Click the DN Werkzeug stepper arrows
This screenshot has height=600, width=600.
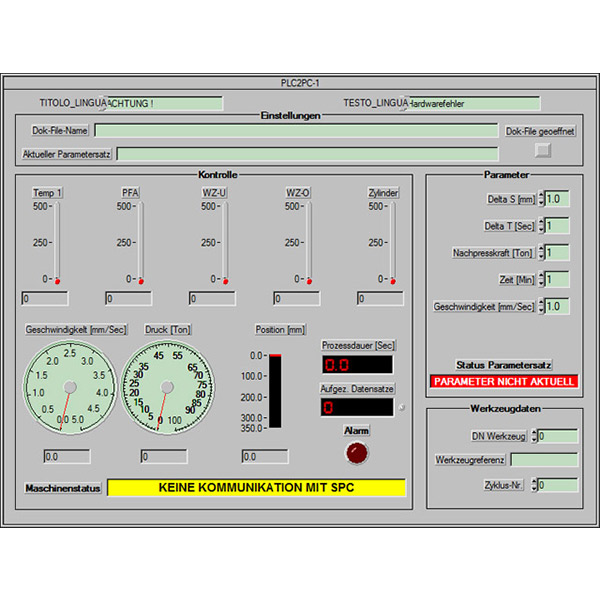click(534, 436)
